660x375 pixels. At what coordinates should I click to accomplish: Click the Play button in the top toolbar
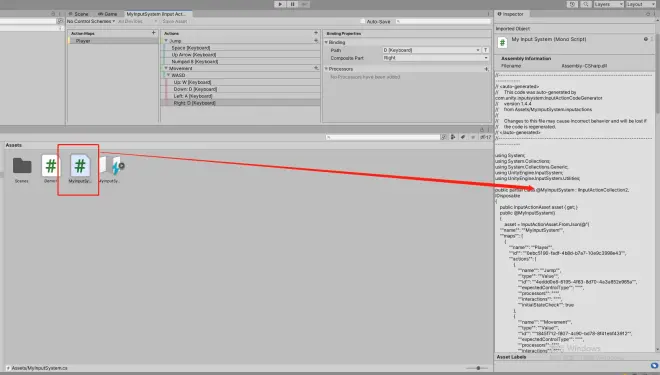click(x=280, y=4)
